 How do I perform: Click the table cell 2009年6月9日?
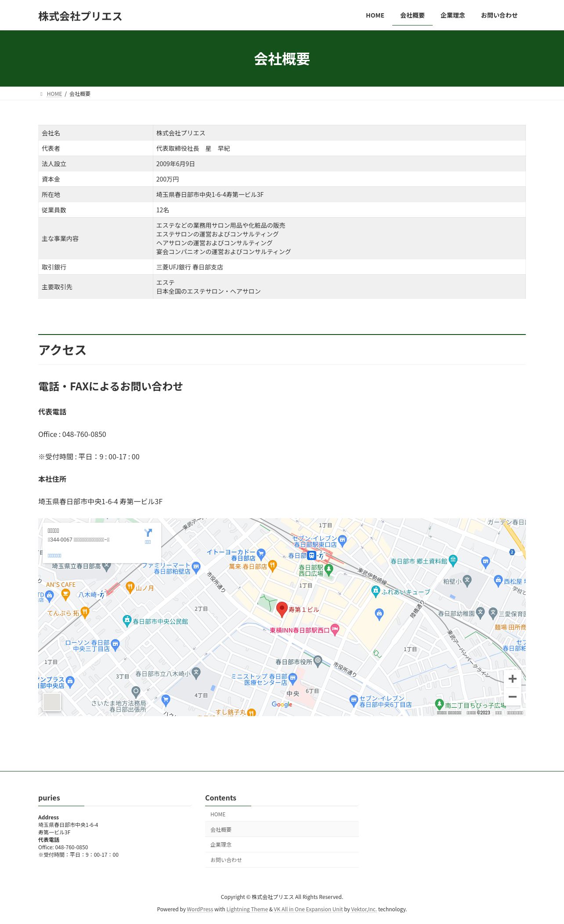(339, 164)
